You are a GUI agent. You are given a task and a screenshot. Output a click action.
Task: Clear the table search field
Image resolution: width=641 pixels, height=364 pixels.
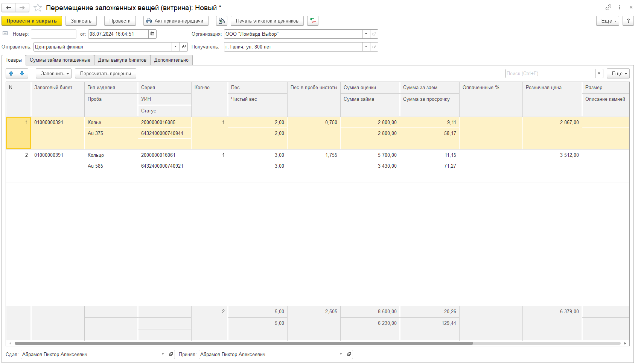click(599, 73)
